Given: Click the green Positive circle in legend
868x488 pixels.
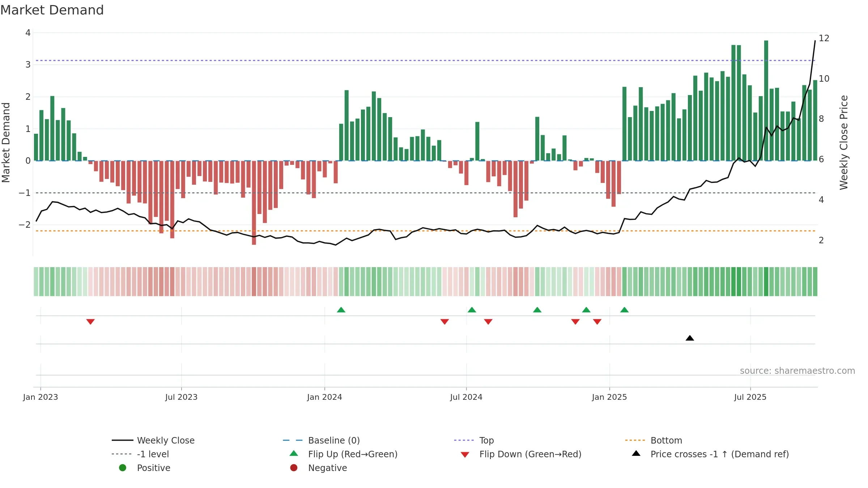Looking at the screenshot, I should [x=123, y=468].
